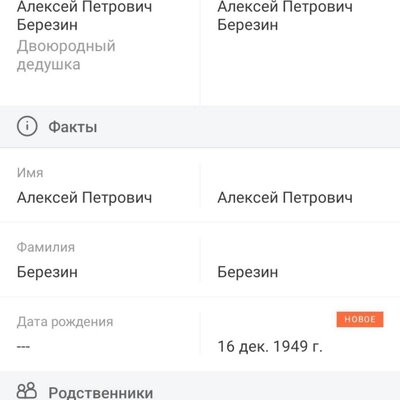Open the Факты section header

point(200,127)
